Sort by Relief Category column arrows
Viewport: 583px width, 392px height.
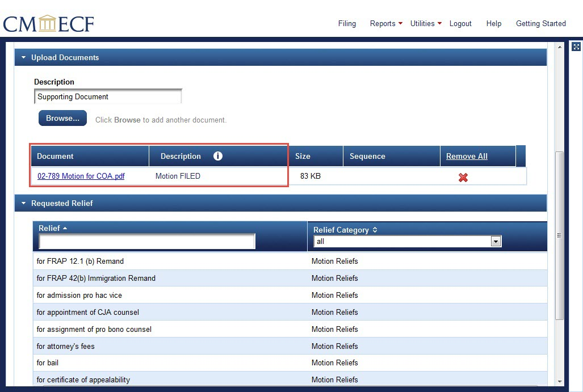375,230
